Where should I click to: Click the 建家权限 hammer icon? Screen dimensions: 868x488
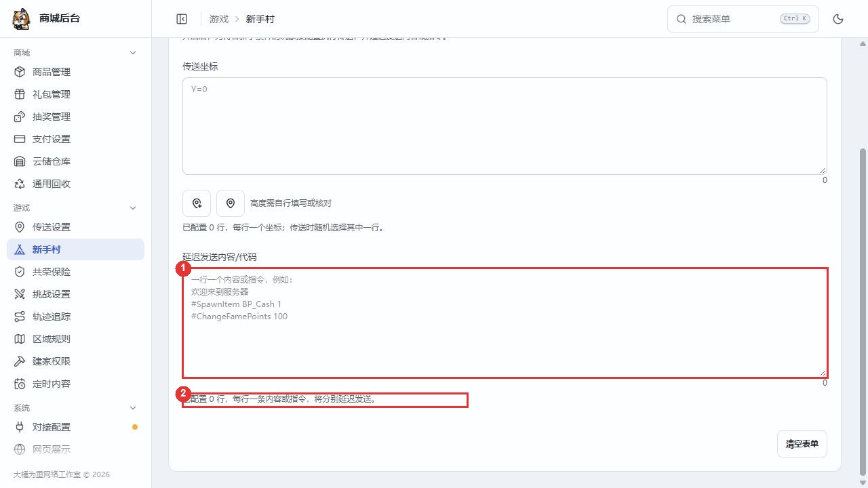20,361
